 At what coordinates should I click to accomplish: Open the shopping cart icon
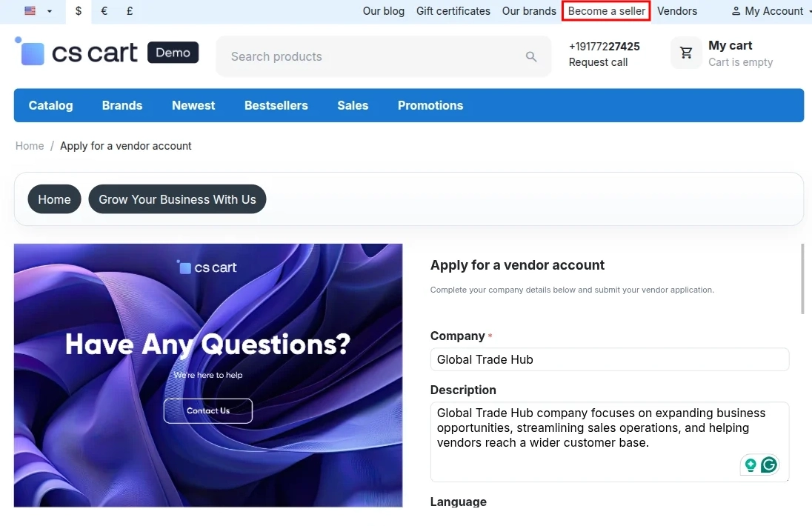click(686, 53)
